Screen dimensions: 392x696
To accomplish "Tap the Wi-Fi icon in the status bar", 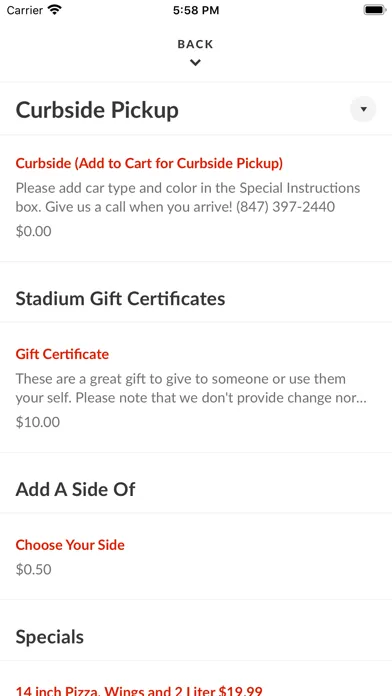I will (x=55, y=10).
